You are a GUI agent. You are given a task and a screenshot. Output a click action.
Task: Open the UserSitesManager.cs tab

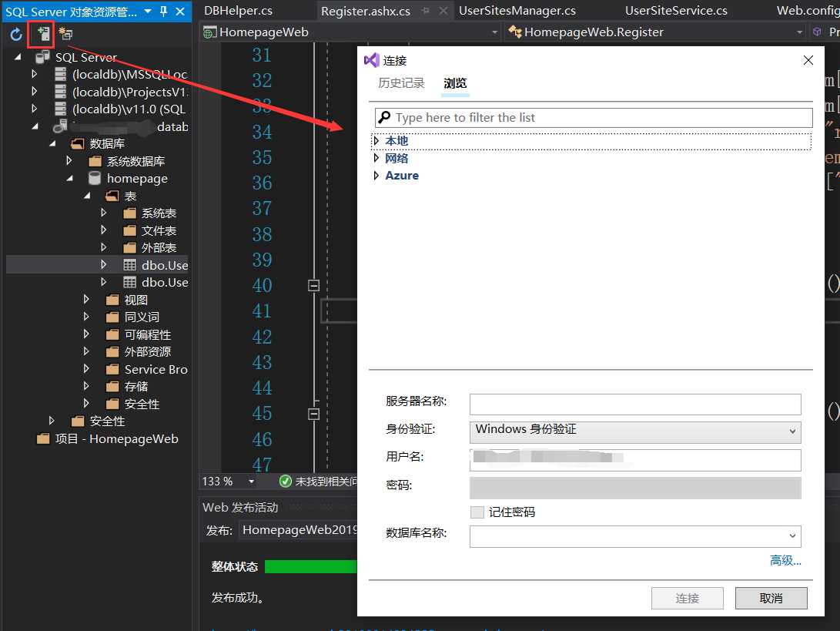[517, 11]
